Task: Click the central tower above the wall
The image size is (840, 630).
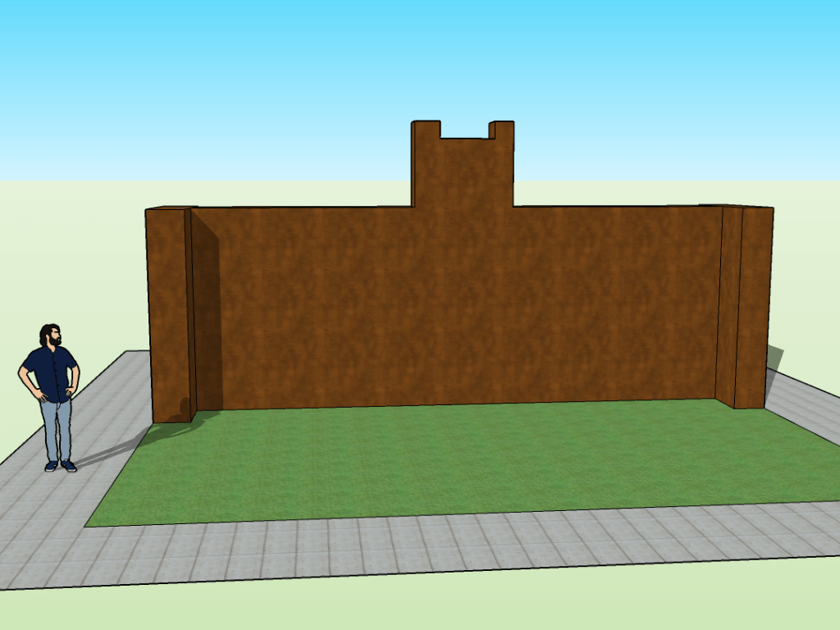Action: pyautogui.click(x=463, y=174)
